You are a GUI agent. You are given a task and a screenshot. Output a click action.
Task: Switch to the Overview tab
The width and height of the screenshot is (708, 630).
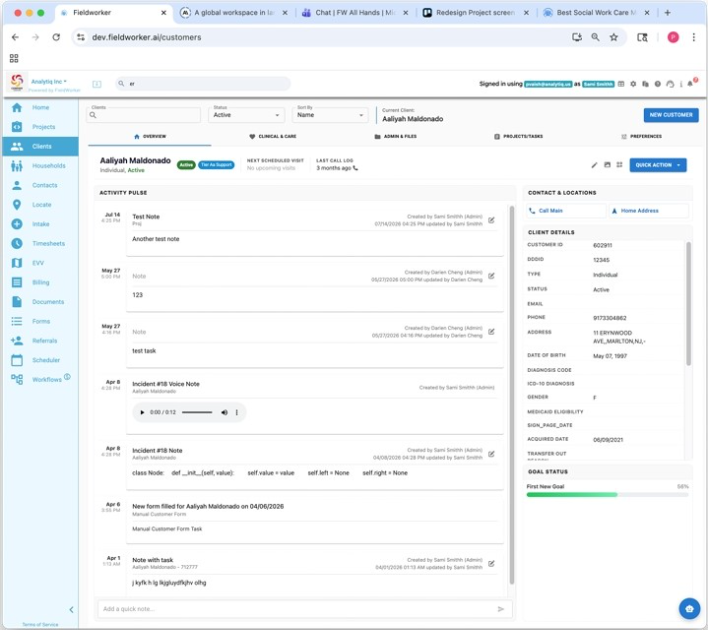click(150, 136)
